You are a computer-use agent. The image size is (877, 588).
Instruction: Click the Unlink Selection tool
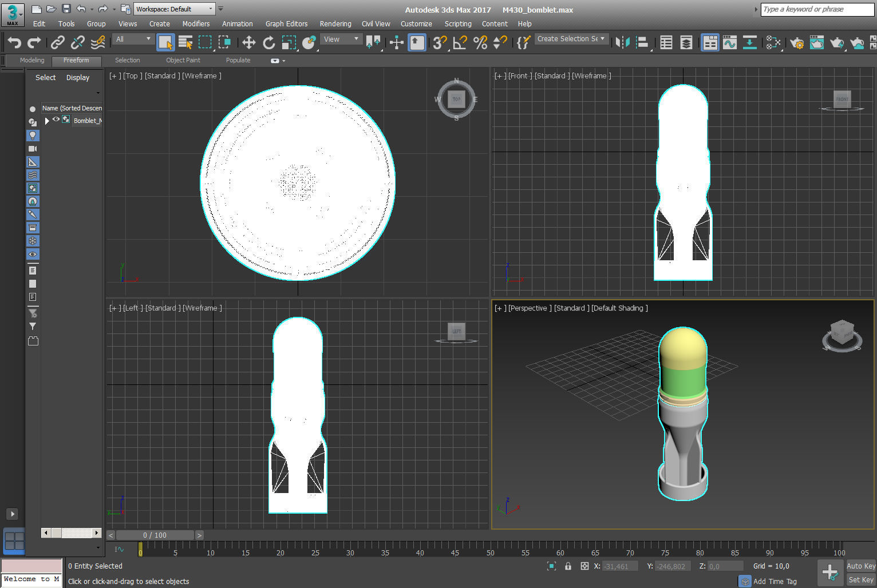[77, 42]
